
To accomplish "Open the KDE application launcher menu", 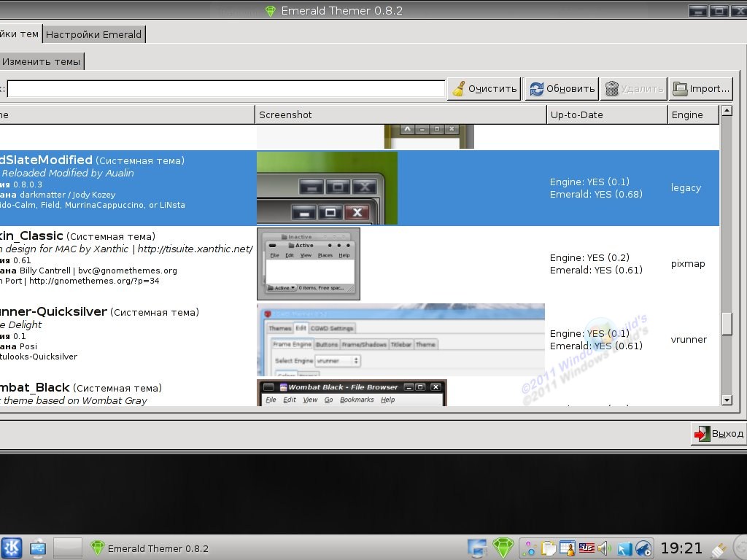I will click(x=11, y=548).
